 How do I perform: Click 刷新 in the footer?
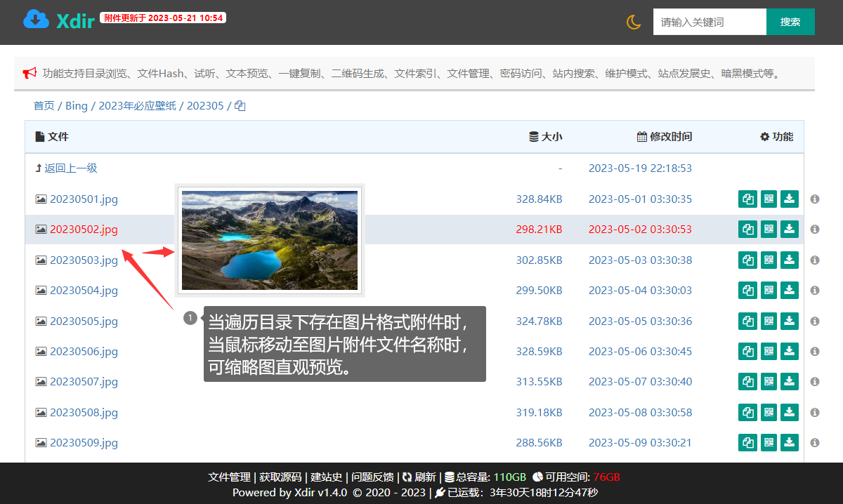(419, 477)
